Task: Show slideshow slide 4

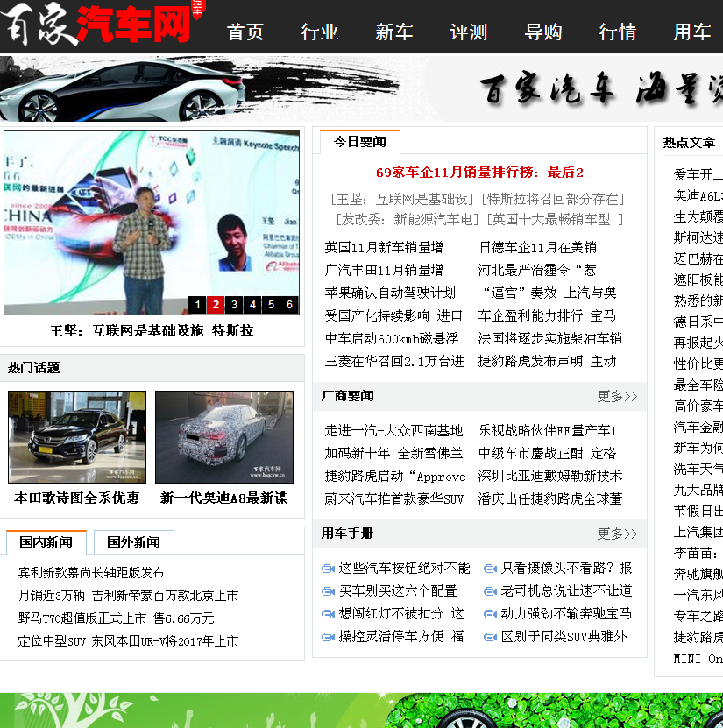Action: [252, 305]
